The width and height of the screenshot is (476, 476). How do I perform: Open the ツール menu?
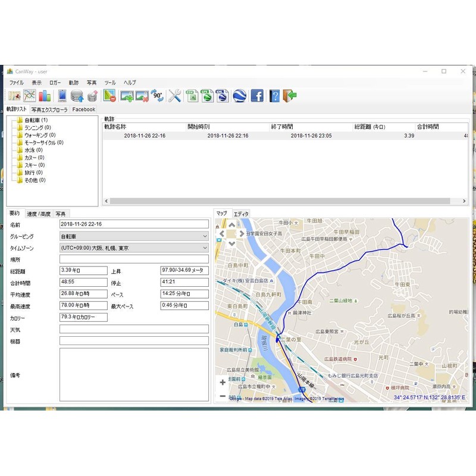(x=110, y=82)
